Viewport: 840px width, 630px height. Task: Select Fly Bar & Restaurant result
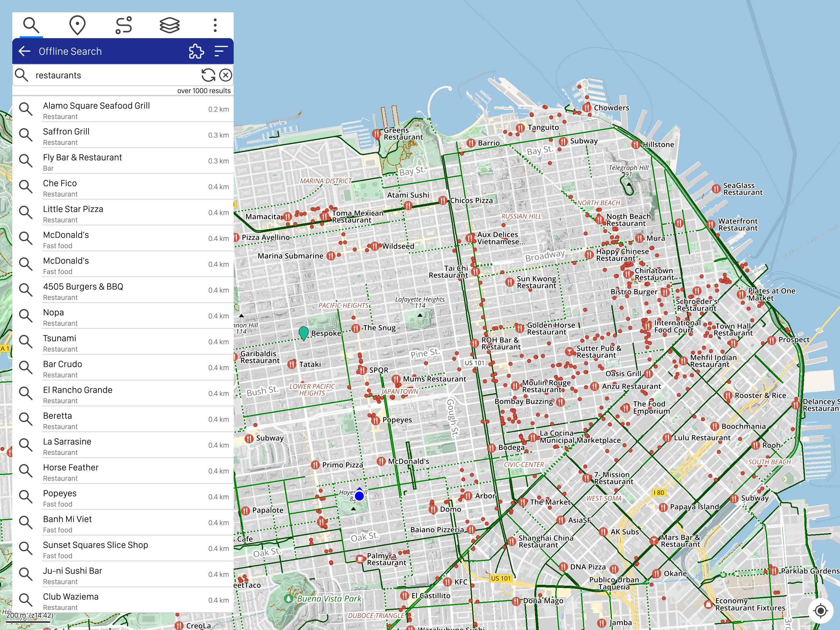click(123, 161)
